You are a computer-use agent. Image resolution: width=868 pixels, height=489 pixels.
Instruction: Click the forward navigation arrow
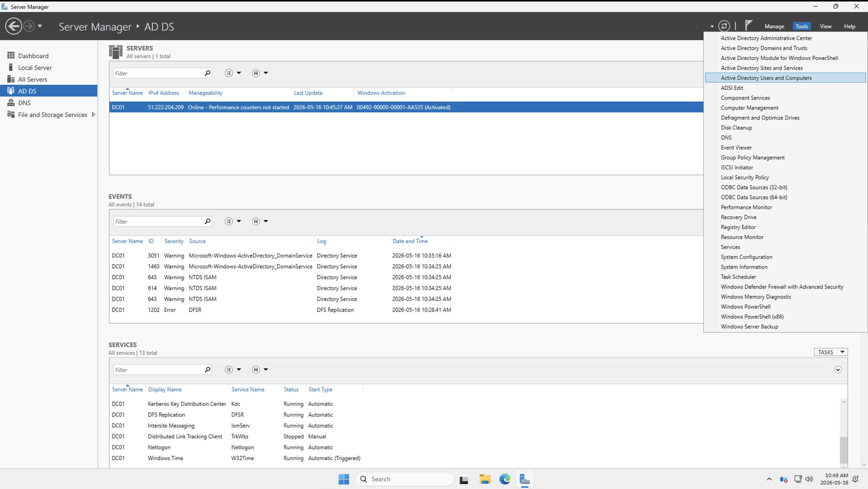pos(29,26)
